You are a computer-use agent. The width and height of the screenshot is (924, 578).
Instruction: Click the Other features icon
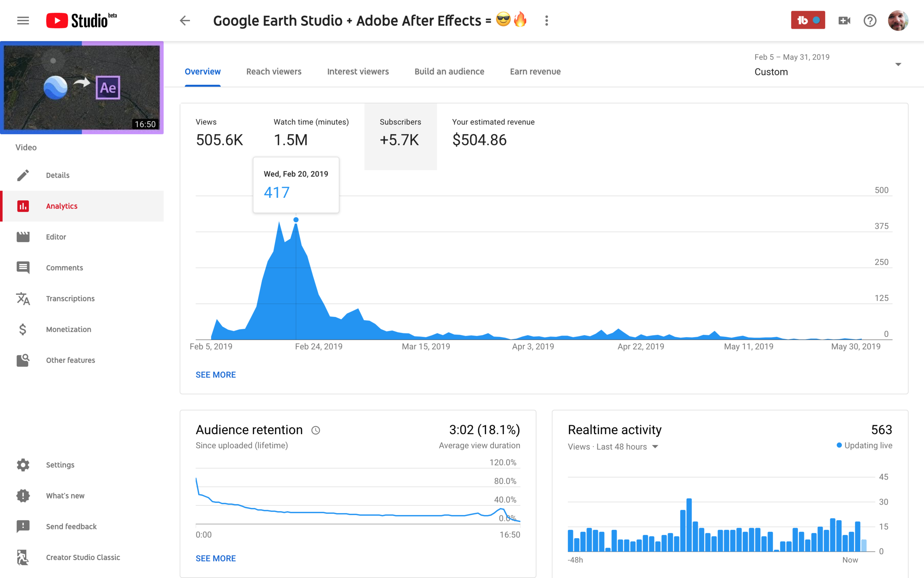coord(23,360)
